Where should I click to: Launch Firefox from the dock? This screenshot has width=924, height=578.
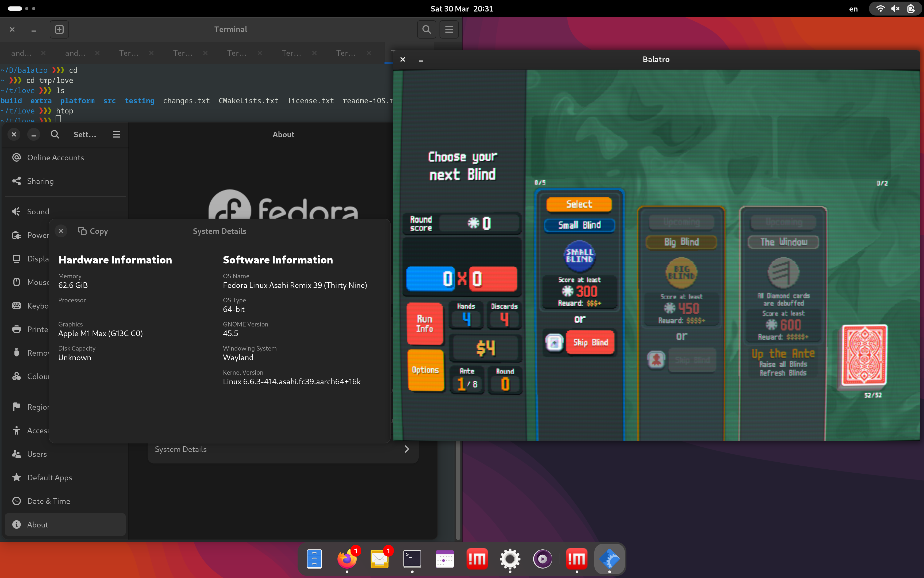tap(347, 559)
